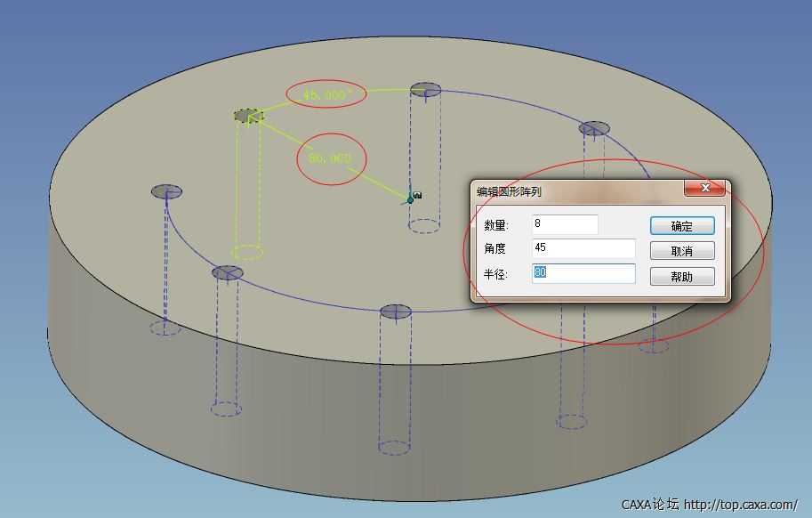Pick the bottom-center hole near front edge
812x518 pixels.
click(x=396, y=311)
